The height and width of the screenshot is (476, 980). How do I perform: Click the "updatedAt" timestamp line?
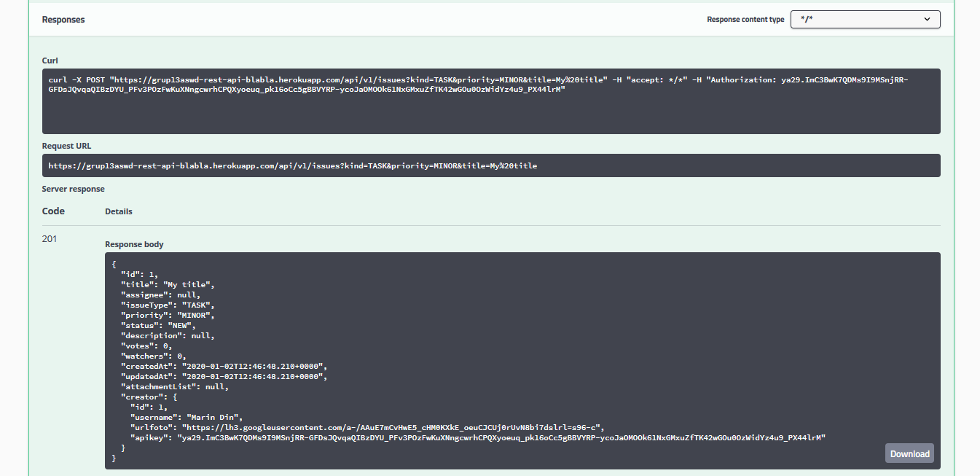[224, 376]
